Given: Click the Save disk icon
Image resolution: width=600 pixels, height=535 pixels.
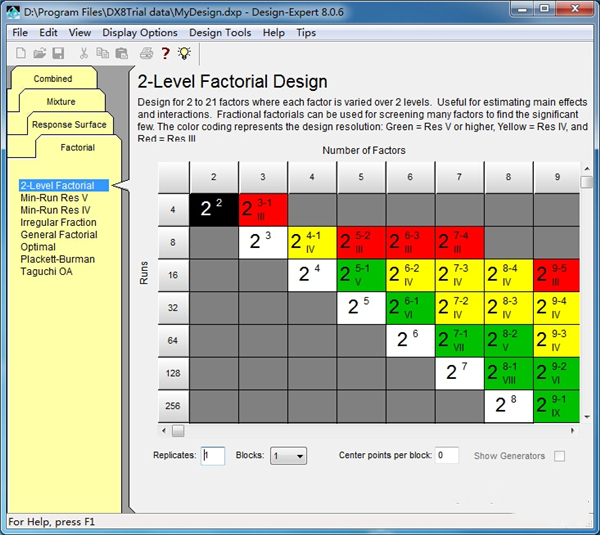Looking at the screenshot, I should coord(58,53).
